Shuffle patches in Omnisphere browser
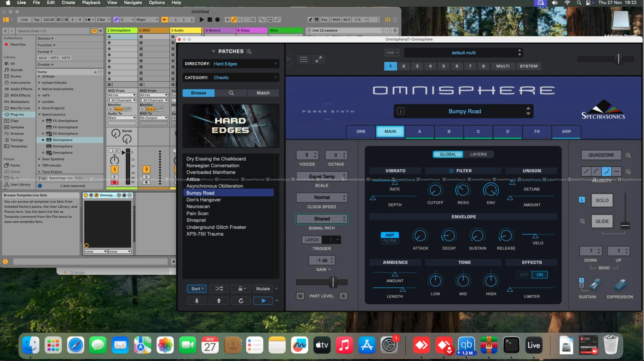This screenshot has height=361, width=644. (219, 288)
